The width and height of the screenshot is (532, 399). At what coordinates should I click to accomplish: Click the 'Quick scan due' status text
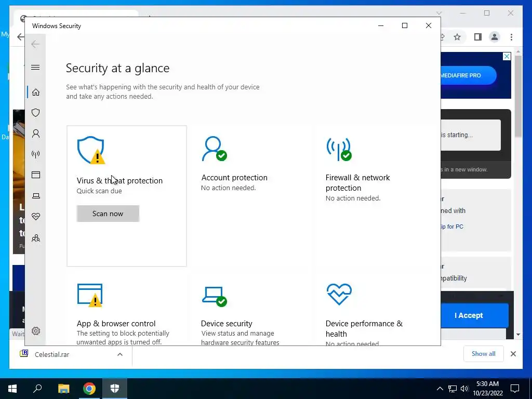point(99,191)
